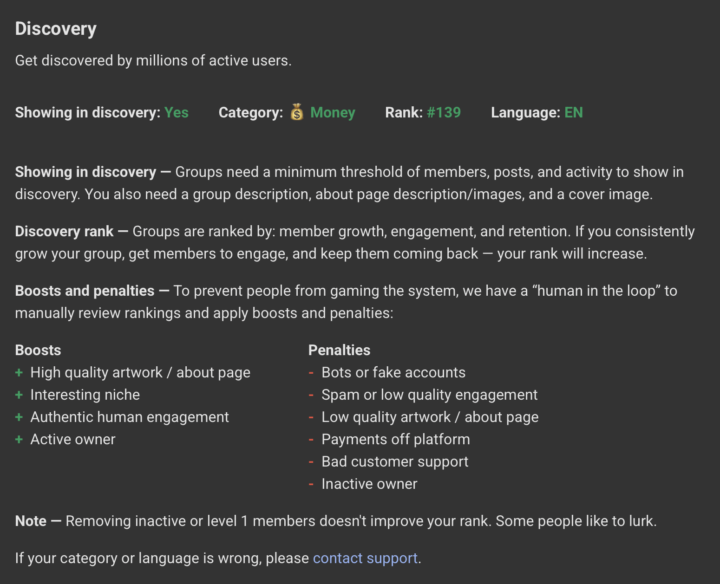
Task: Click the Spam or low quality engagement item
Action: pos(429,395)
